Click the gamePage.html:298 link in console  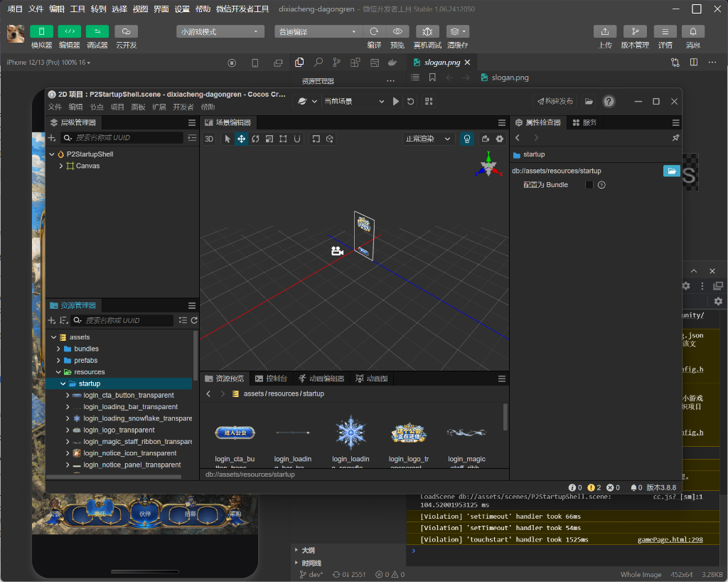(670, 540)
